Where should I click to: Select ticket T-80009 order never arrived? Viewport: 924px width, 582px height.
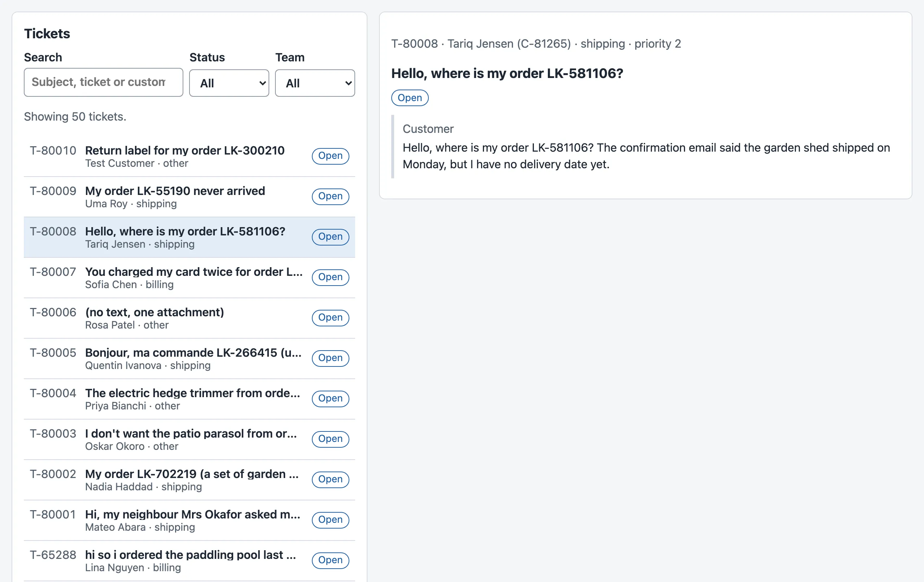[x=189, y=197]
